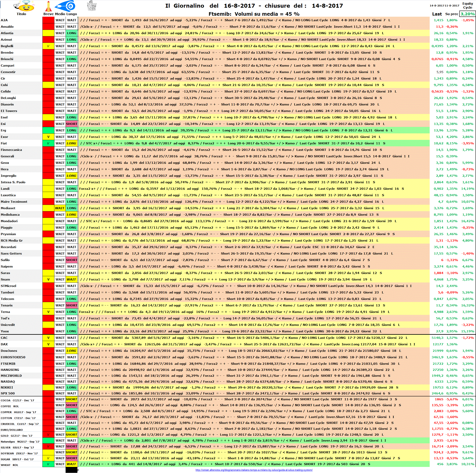This screenshot has width=476, height=473.
Task: Click the smiley lightbulb icon above Titolo
Action: pyautogui.click(x=24, y=6)
